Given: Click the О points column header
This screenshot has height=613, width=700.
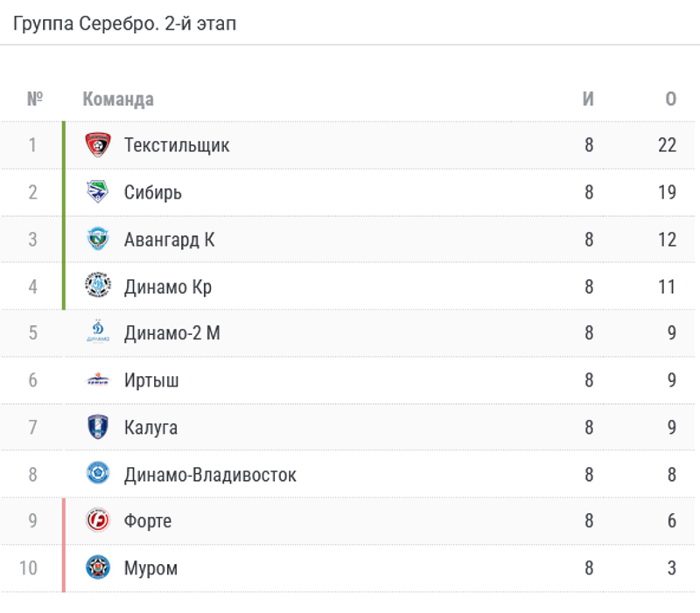Looking at the screenshot, I should pyautogui.click(x=670, y=99).
